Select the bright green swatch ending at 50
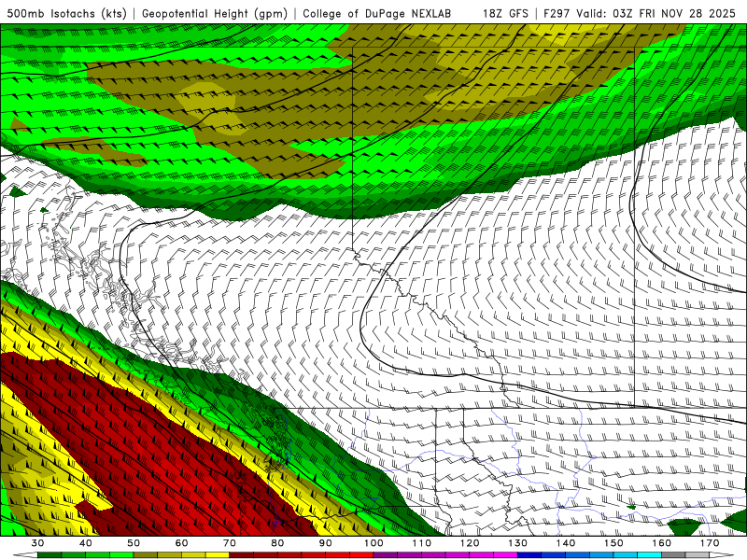The height and width of the screenshot is (560, 747). [x=121, y=556]
